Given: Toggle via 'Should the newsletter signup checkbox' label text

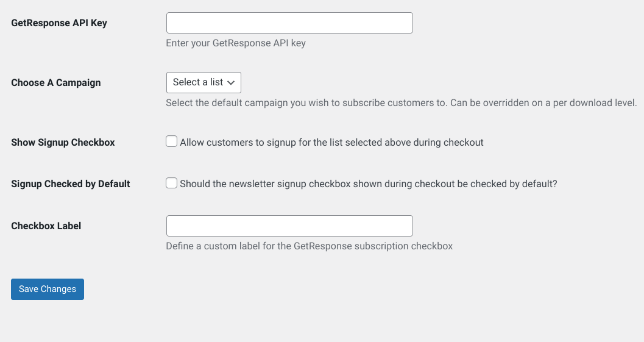Looking at the screenshot, I should pos(369,183).
